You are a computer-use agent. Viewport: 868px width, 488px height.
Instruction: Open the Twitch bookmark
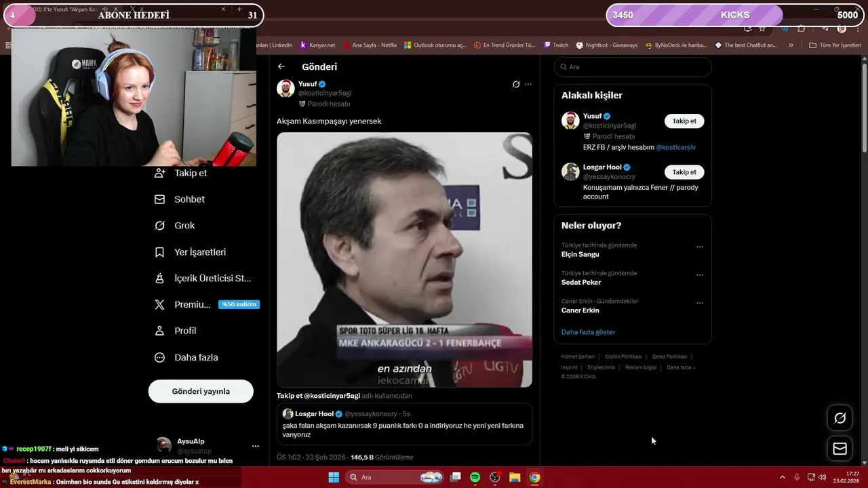point(556,45)
